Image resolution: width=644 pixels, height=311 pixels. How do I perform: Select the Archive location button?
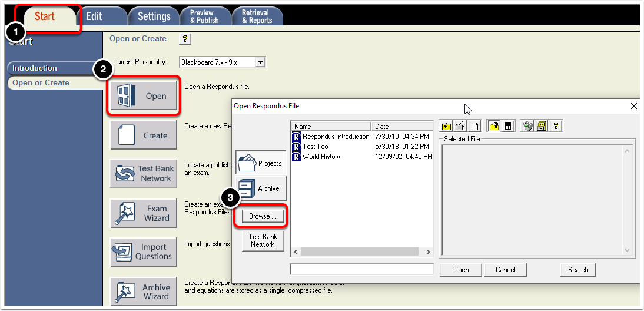tap(261, 188)
